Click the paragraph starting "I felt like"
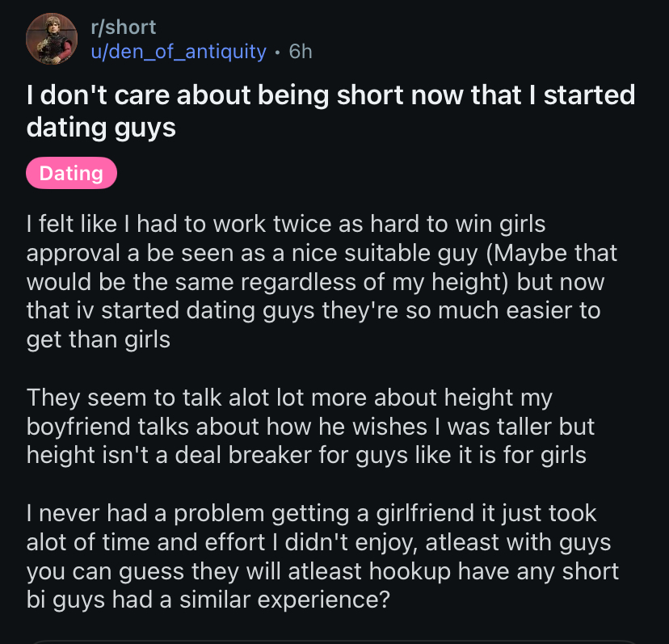669x644 pixels. (322, 282)
